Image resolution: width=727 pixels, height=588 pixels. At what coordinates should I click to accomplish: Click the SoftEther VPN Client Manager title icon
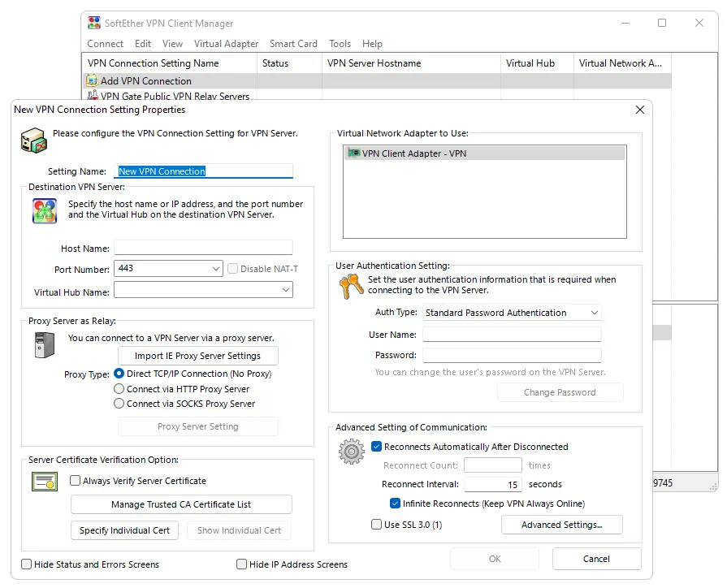(x=94, y=24)
